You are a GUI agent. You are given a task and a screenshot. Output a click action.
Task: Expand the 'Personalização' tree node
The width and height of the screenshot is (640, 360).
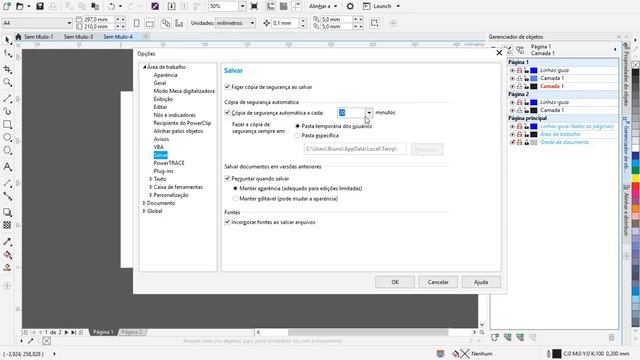pyautogui.click(x=151, y=195)
